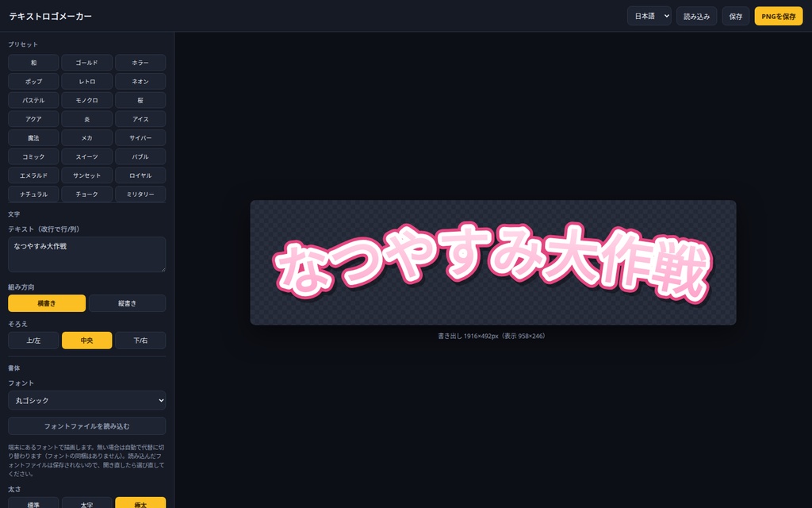Viewport: 812px width, 508px height.
Task: Select the 炎 preset
Action: [87, 119]
